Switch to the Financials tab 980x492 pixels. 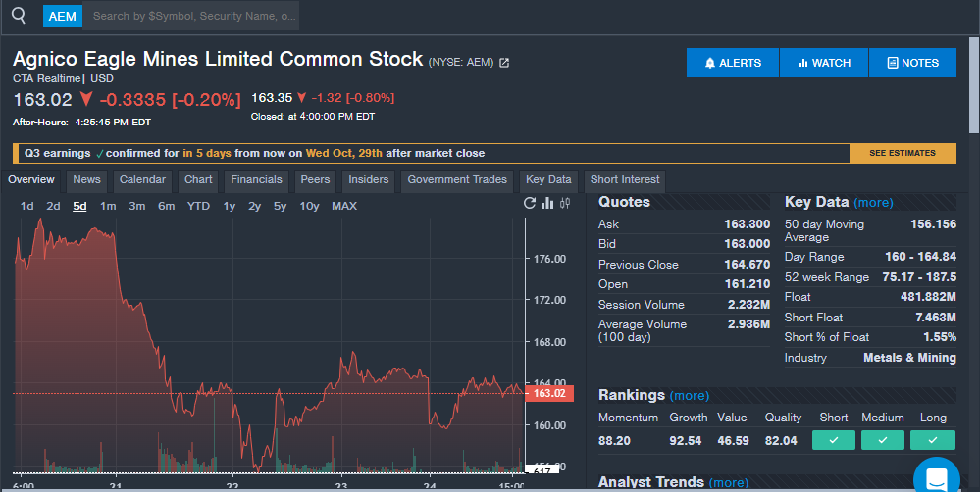click(256, 180)
